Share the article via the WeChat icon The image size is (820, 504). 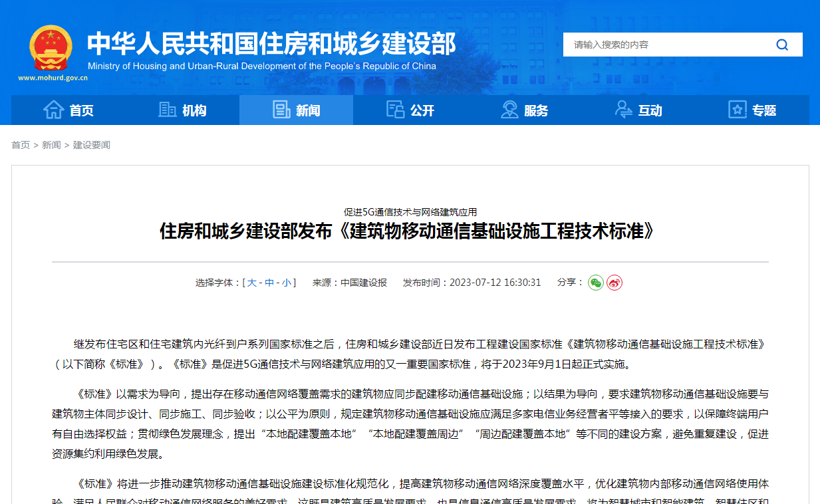pyautogui.click(x=595, y=282)
